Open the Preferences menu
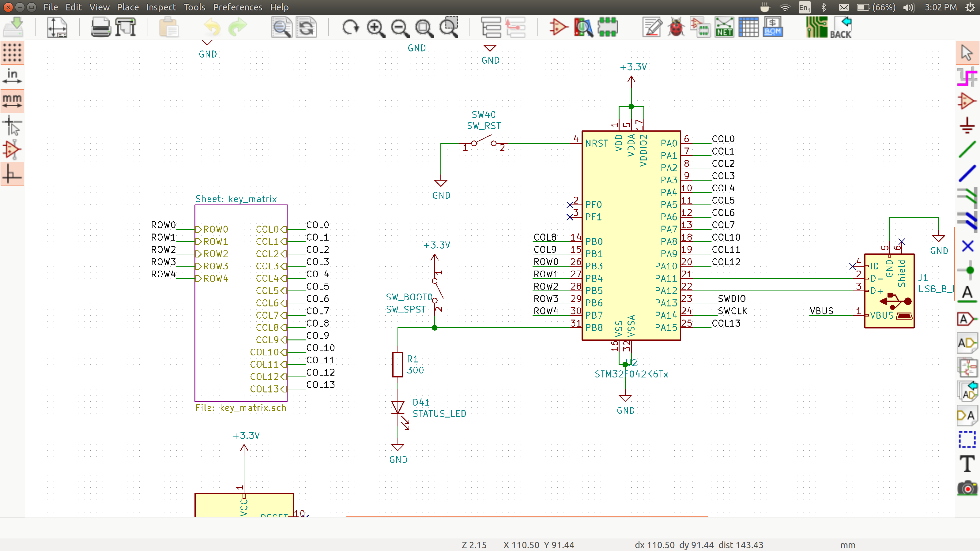Viewport: 980px width, 551px height. [237, 7]
